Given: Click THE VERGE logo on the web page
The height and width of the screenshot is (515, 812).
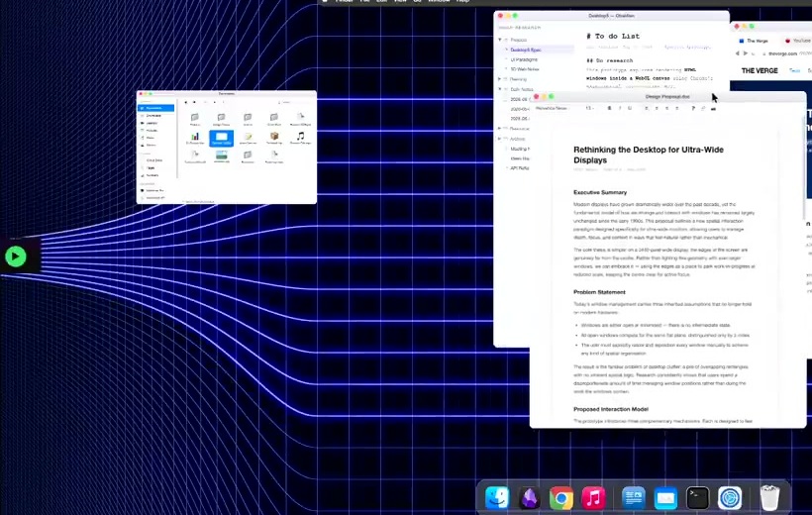Looking at the screenshot, I should [x=760, y=70].
